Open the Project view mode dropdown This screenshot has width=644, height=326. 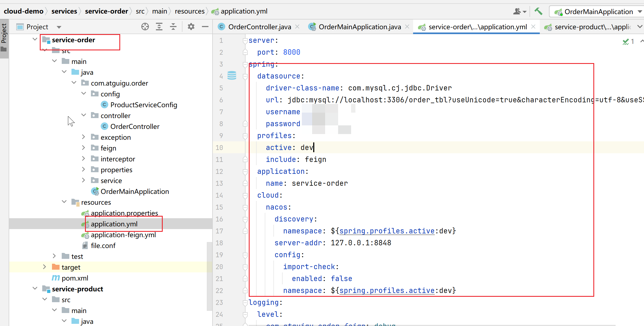pyautogui.click(x=59, y=27)
